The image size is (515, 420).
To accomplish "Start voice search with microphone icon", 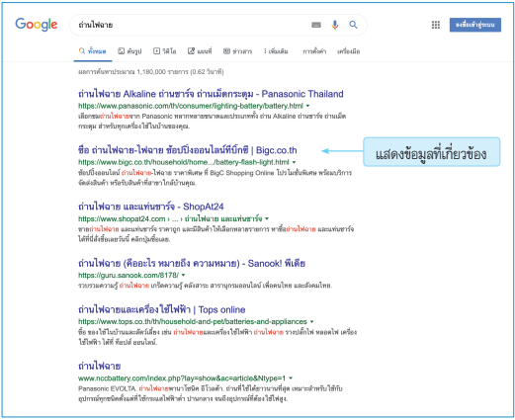I will tap(335, 25).
